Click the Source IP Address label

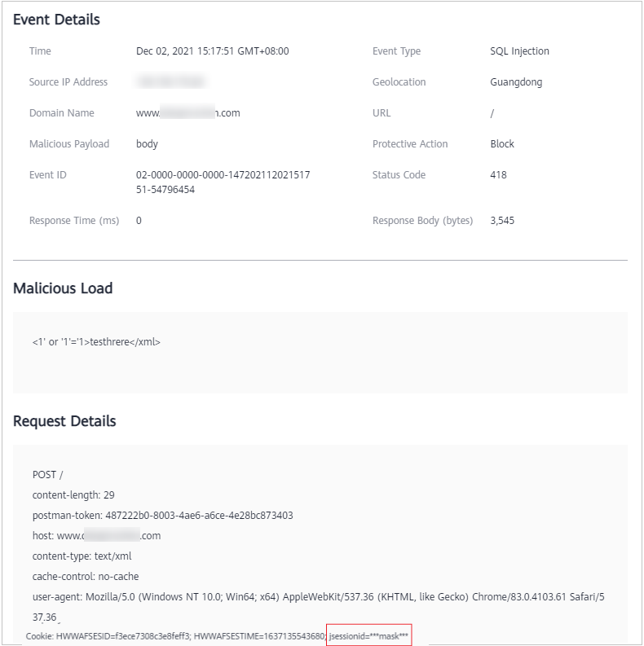tap(68, 82)
